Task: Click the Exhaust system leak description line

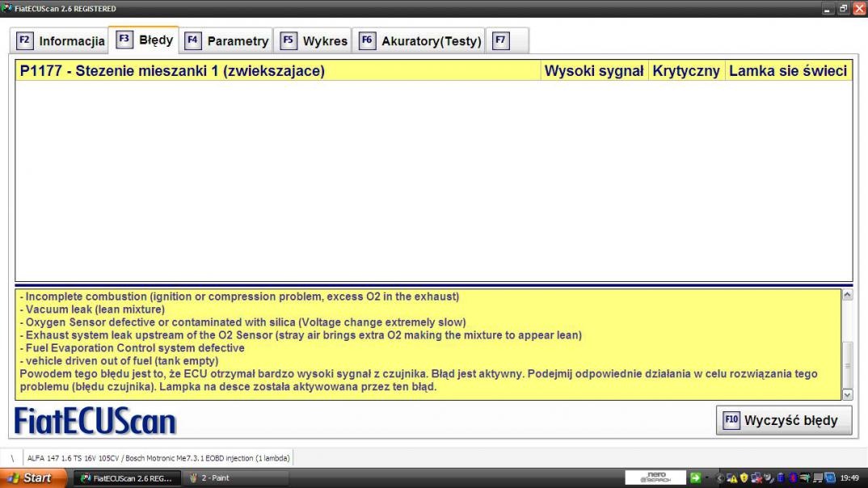Action: coord(301,335)
